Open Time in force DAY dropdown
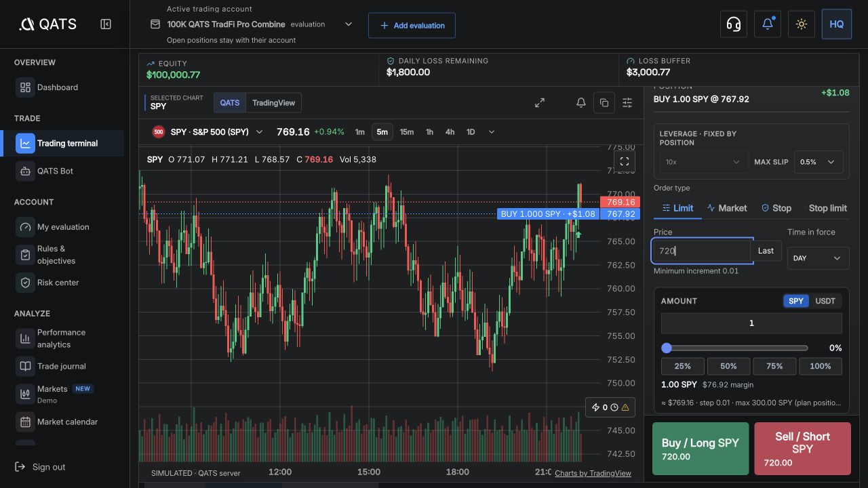This screenshot has width=868, height=488. [818, 258]
